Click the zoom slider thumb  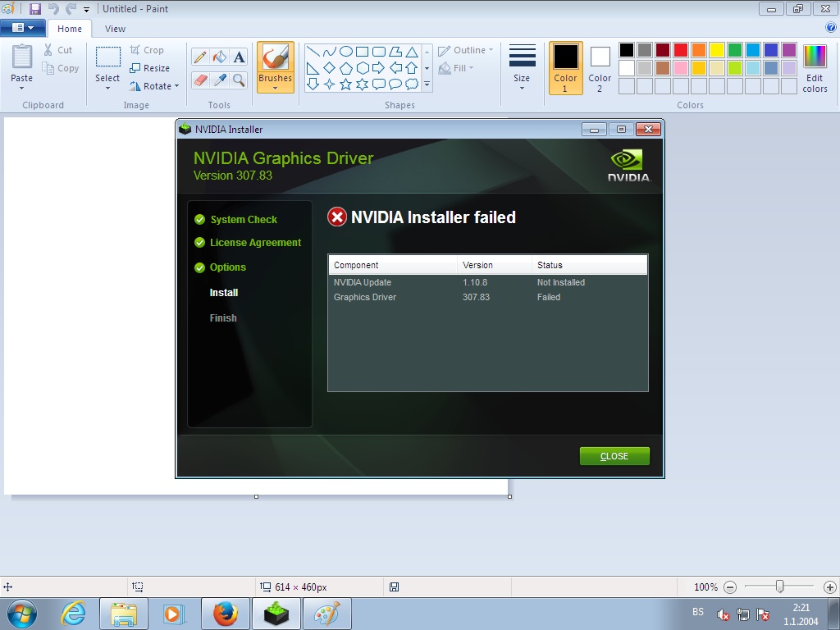(x=780, y=587)
